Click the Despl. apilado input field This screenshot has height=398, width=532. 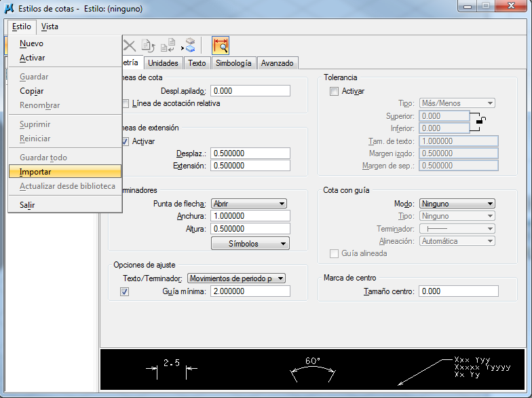point(250,91)
